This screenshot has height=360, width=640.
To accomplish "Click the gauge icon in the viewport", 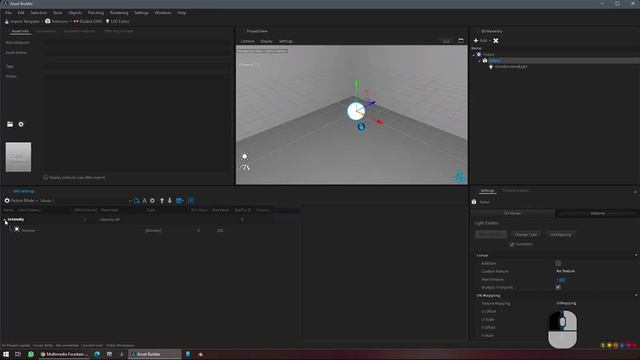I will [x=245, y=167].
